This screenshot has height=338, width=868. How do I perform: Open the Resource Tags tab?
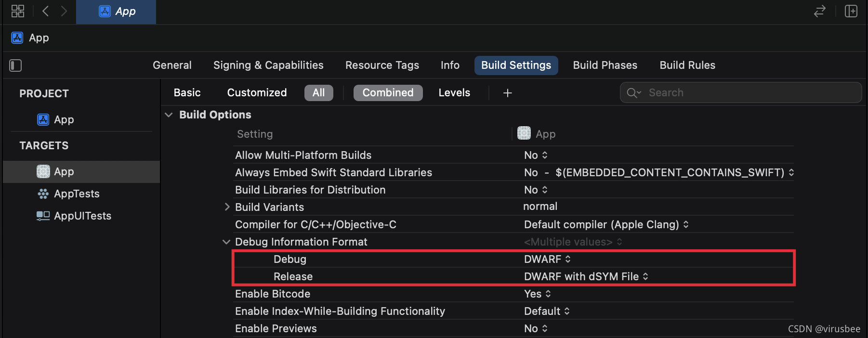(382, 65)
